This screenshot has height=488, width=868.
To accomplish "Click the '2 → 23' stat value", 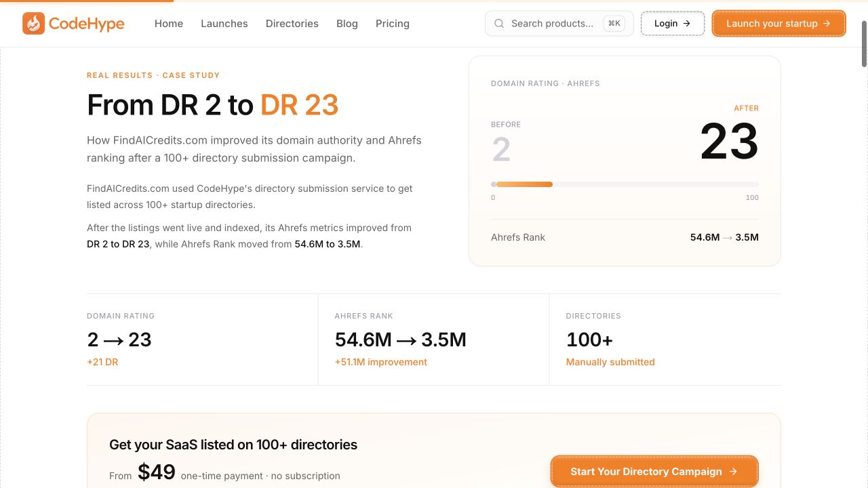I will 119,340.
